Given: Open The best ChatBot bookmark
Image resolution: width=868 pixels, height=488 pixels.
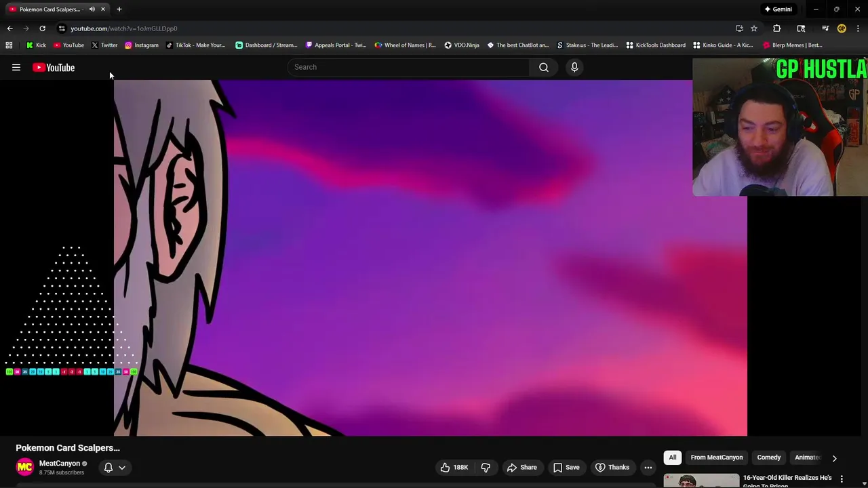Looking at the screenshot, I should coord(518,45).
